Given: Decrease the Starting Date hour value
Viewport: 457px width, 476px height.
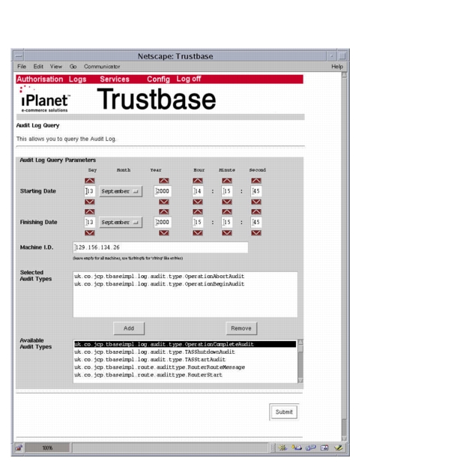Looking at the screenshot, I should tap(198, 202).
